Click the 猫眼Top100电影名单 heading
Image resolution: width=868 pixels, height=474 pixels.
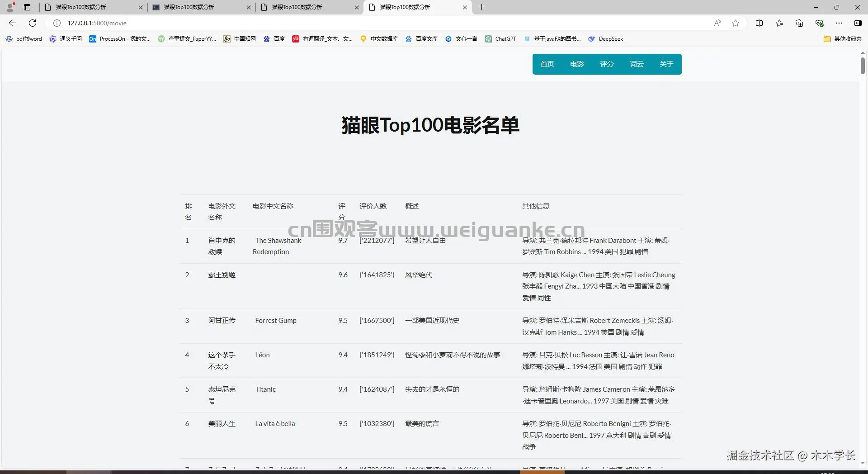coord(430,125)
